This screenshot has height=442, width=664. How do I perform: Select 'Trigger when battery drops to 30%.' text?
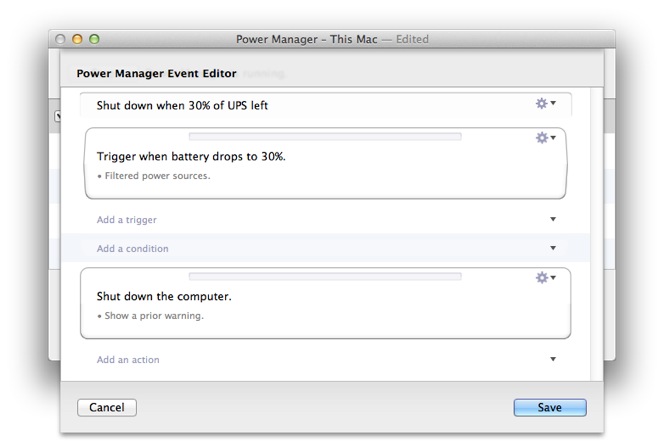(x=191, y=157)
